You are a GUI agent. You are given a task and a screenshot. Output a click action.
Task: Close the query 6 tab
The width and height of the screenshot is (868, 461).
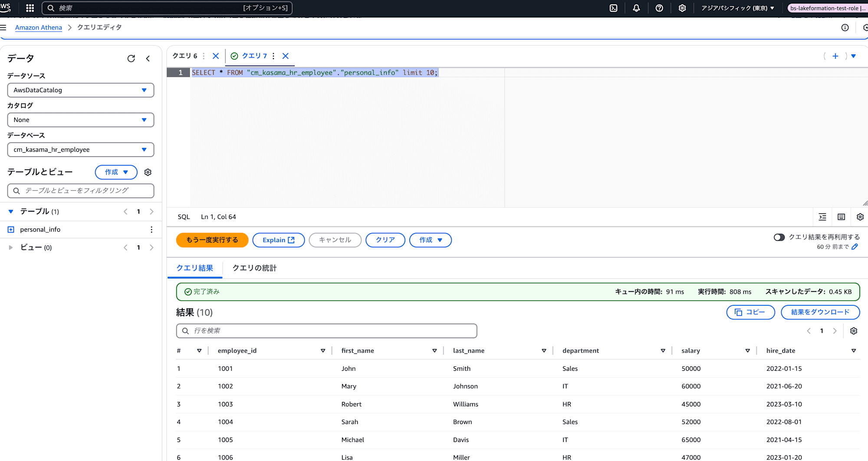216,56
